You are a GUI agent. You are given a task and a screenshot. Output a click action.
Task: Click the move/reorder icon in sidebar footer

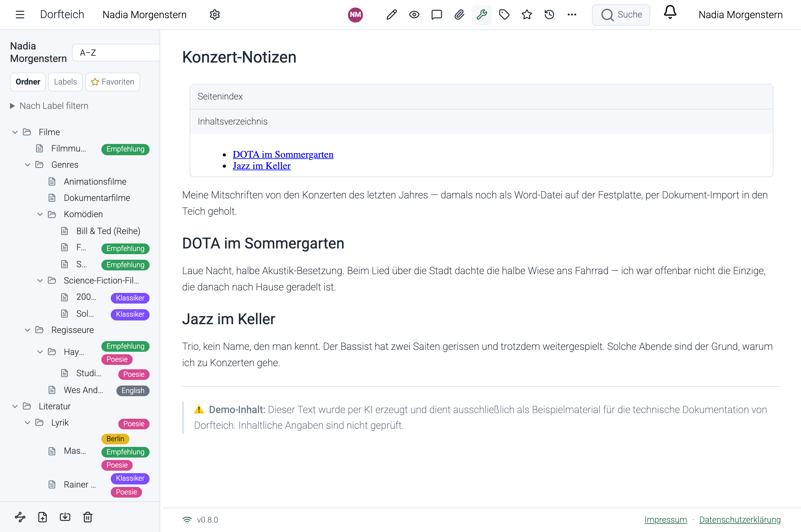coord(20,517)
